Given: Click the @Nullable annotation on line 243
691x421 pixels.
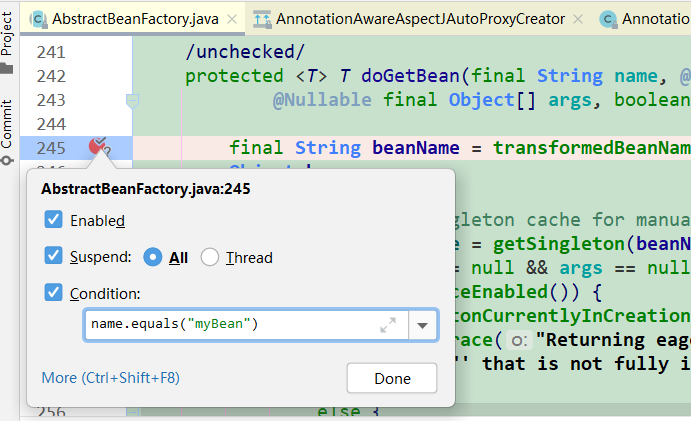Looking at the screenshot, I should (x=322, y=100).
